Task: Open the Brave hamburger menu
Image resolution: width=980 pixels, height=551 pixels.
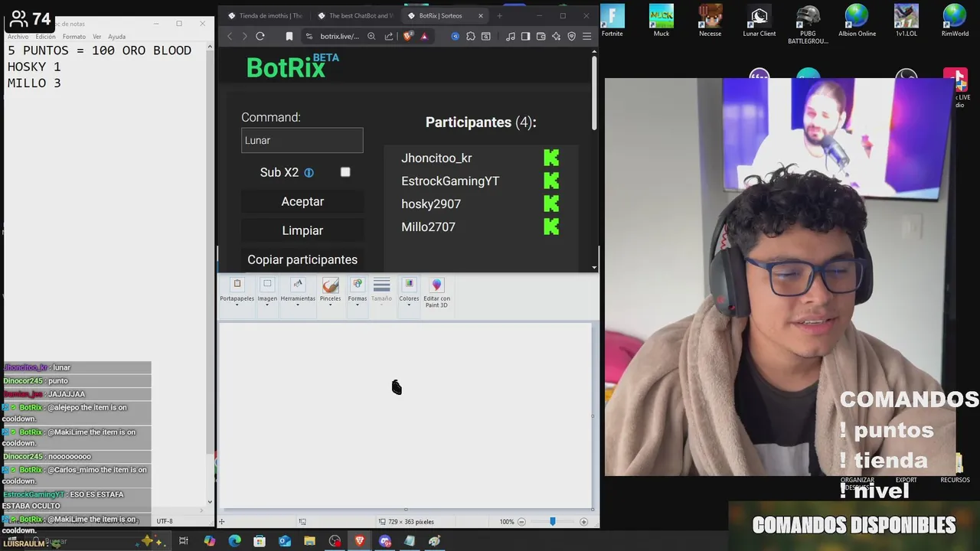Action: point(587,36)
